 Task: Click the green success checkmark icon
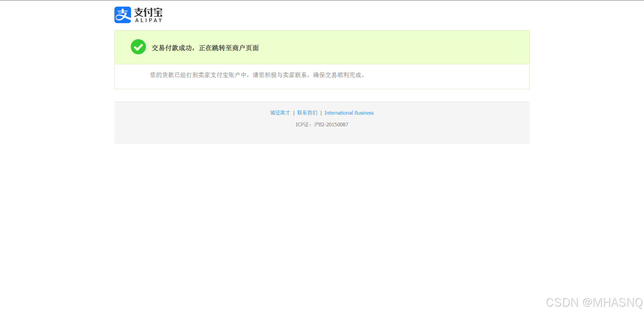[x=138, y=47]
